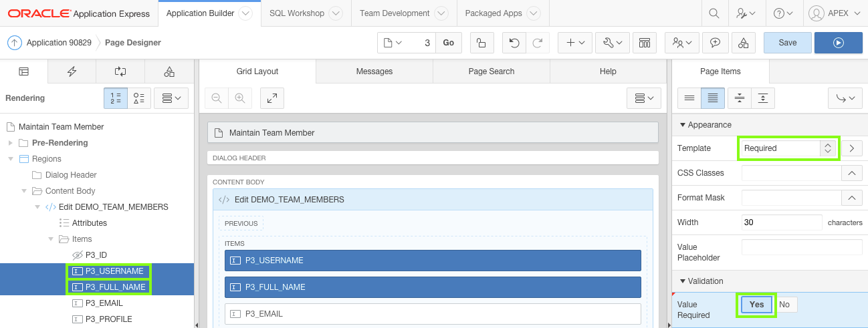Open the Application Builder tab
868x328 pixels.
click(x=200, y=13)
